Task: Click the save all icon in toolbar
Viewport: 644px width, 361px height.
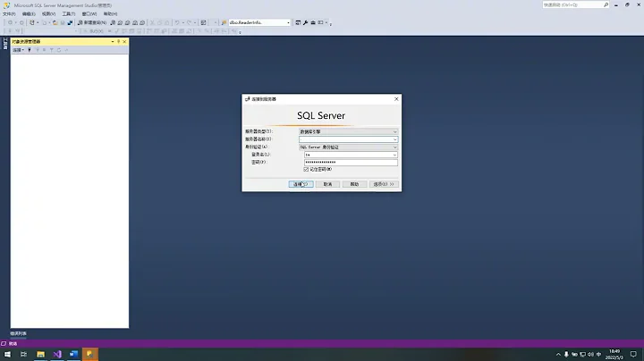Action: (70, 22)
